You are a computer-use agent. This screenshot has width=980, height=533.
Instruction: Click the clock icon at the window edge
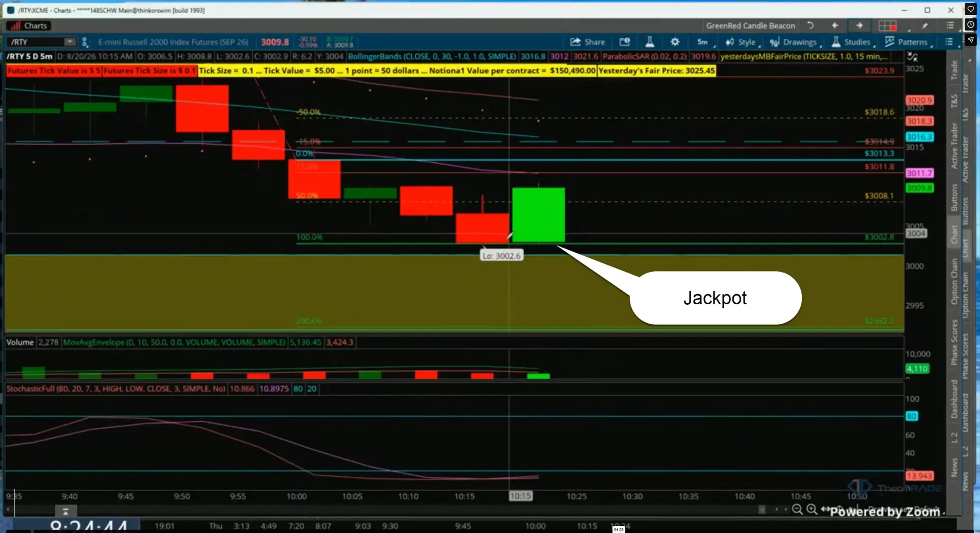click(971, 25)
